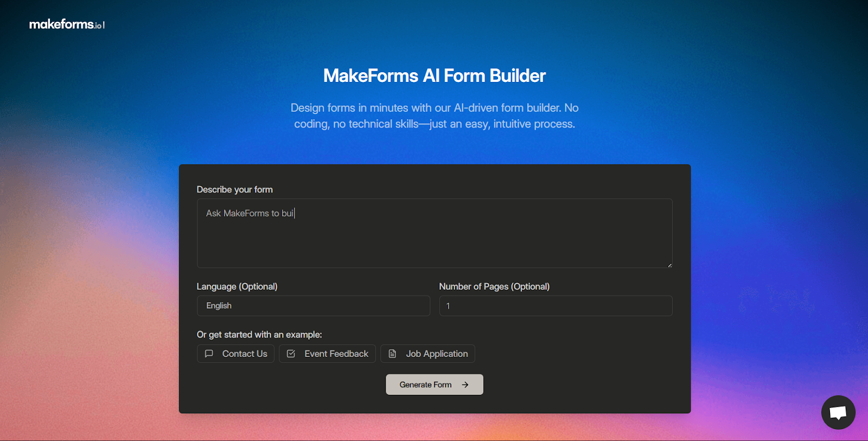Click the Number of Pages input field
868x441 pixels.
(x=556, y=306)
